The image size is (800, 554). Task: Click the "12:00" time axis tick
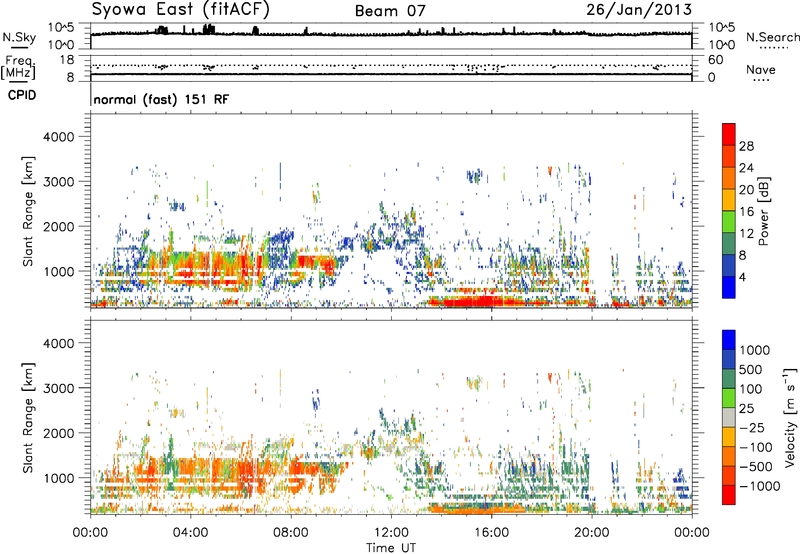(x=391, y=533)
